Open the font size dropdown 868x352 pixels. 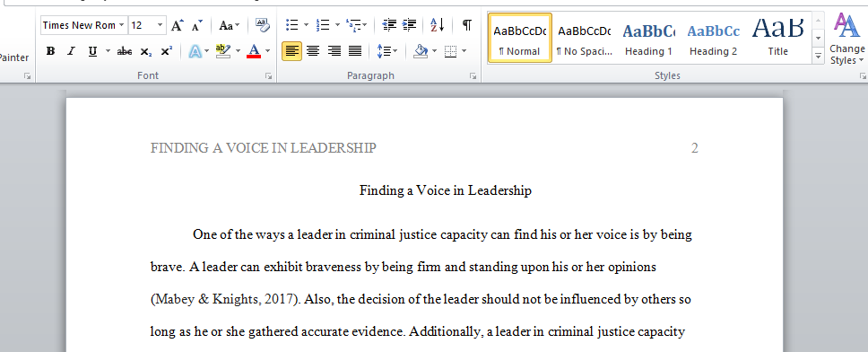click(160, 25)
